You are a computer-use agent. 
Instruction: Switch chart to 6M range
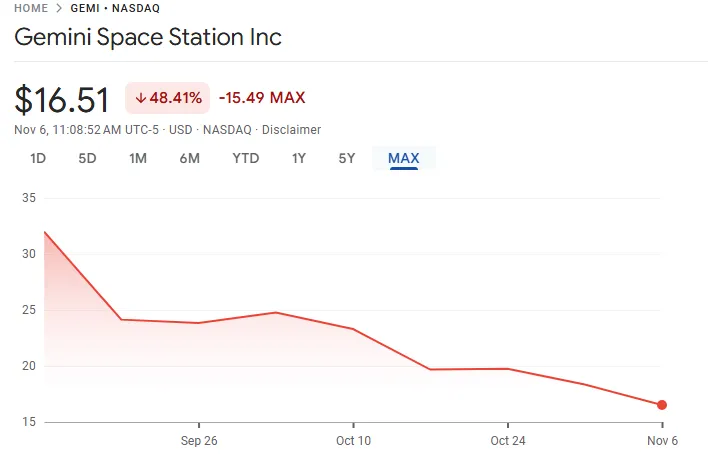(190, 158)
